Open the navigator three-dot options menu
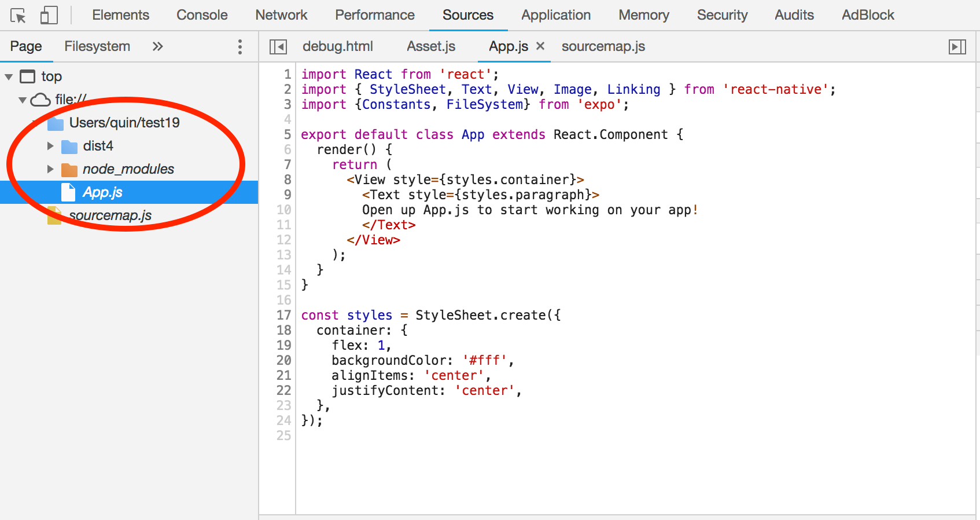The image size is (980, 520). [x=240, y=47]
